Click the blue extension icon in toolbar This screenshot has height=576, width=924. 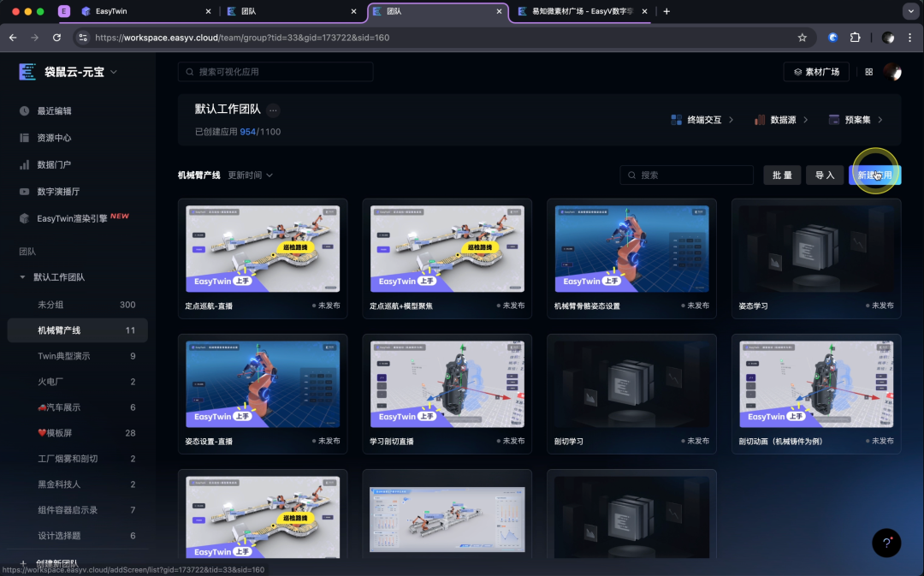[x=832, y=38]
